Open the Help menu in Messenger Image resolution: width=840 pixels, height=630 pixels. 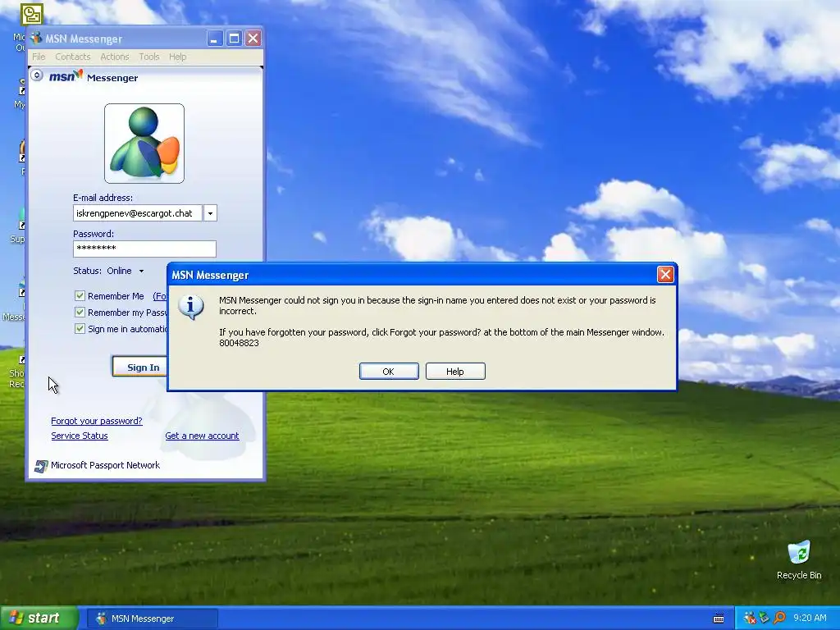177,57
